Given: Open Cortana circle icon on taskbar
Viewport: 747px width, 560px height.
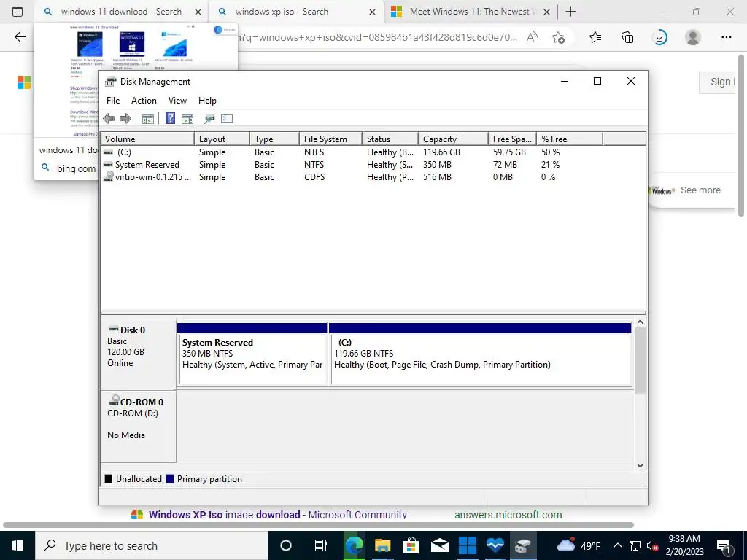Looking at the screenshot, I should tap(286, 545).
